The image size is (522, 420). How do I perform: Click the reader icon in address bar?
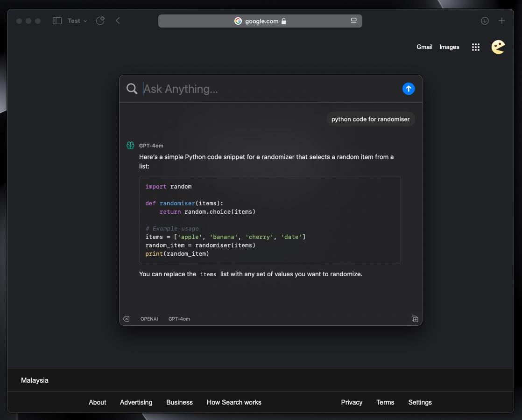pyautogui.click(x=353, y=21)
